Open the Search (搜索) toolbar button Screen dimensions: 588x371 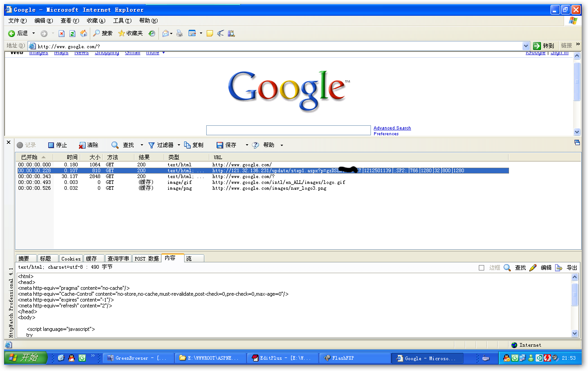(103, 33)
